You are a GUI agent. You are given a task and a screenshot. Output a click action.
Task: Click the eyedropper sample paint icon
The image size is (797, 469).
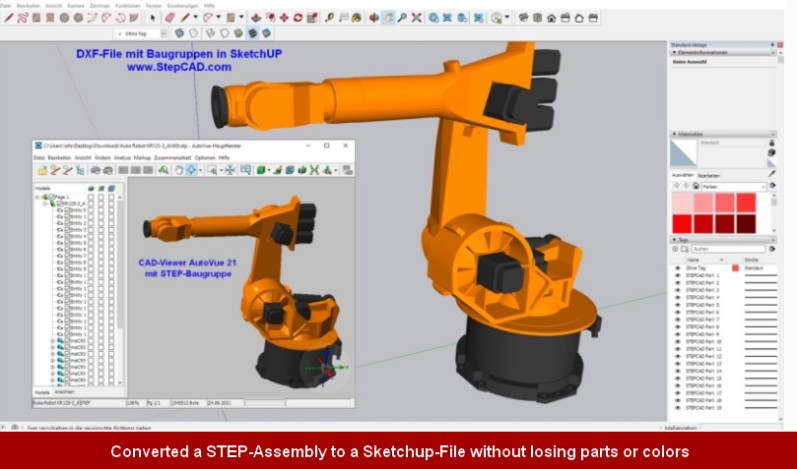point(772,173)
